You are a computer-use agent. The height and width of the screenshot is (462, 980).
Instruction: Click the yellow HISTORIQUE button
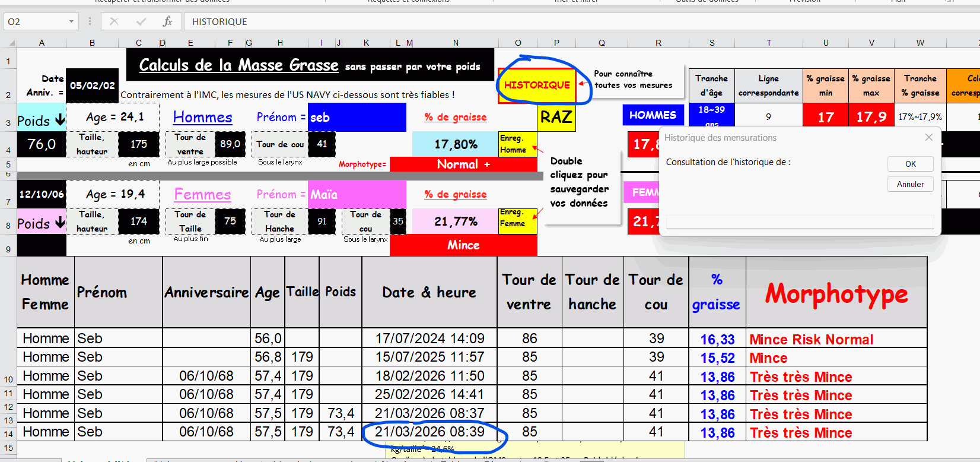(536, 85)
